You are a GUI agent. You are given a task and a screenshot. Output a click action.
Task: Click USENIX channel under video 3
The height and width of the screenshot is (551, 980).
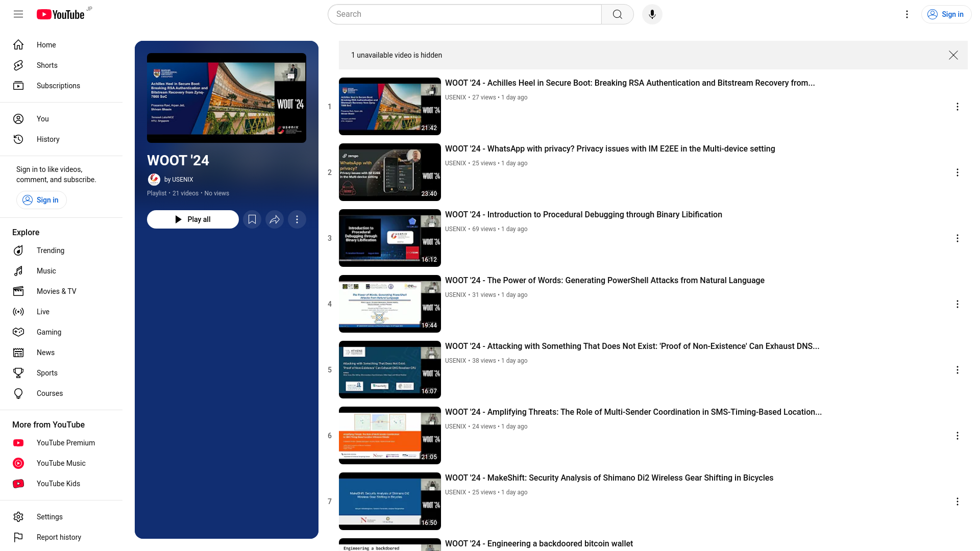455,229
